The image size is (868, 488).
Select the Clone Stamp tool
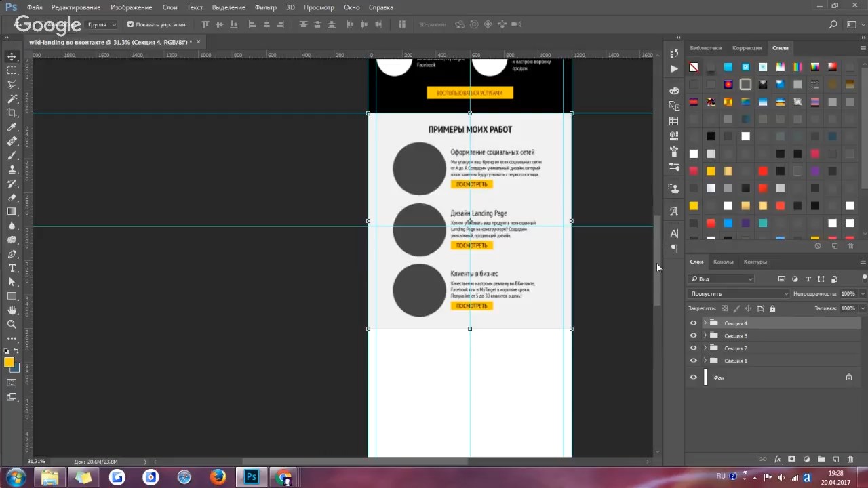pyautogui.click(x=12, y=169)
